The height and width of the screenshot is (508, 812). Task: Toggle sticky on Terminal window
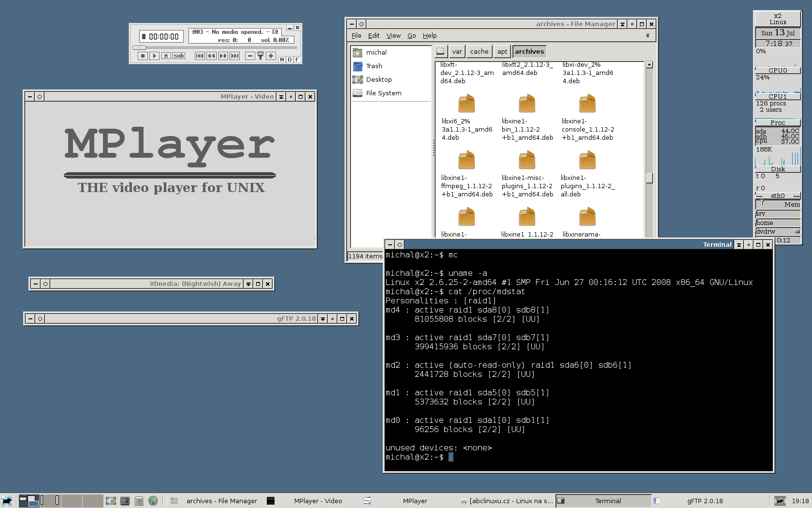tap(400, 245)
